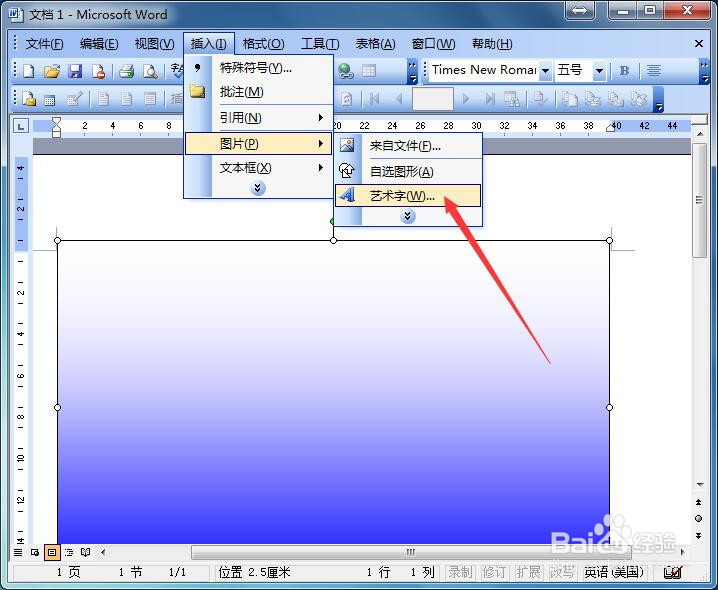Choose 来自文件(F)... picture option
The image size is (718, 590).
(x=408, y=146)
